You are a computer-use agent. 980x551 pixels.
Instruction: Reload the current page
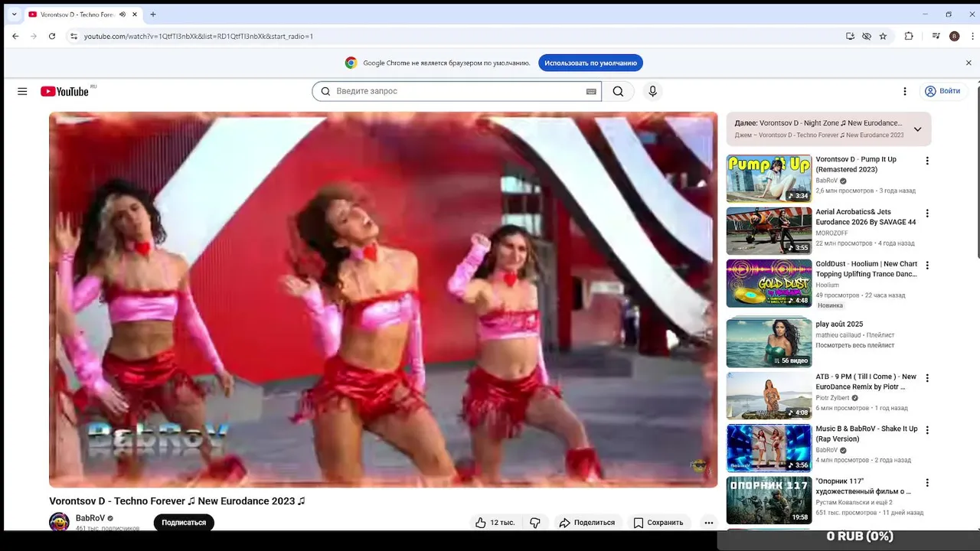click(x=52, y=36)
